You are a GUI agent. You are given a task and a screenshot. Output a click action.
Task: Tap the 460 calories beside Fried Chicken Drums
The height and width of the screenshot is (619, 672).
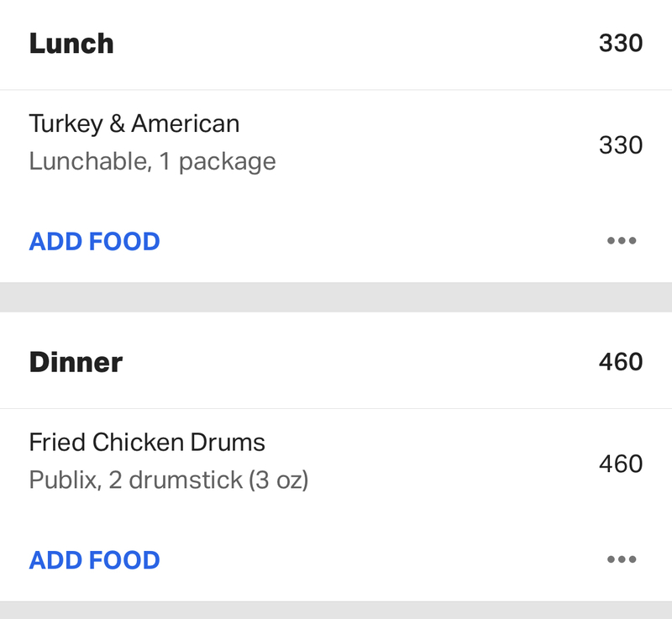point(621,464)
